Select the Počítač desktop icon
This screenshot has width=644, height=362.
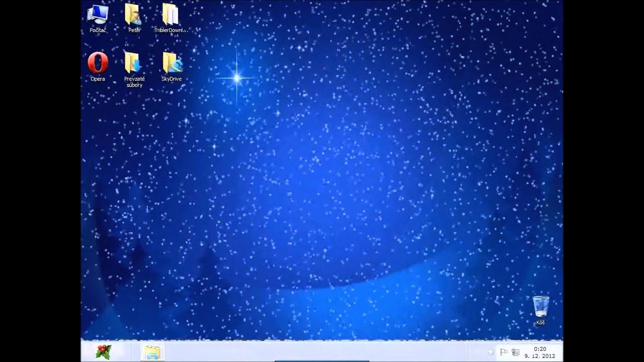pos(98,19)
